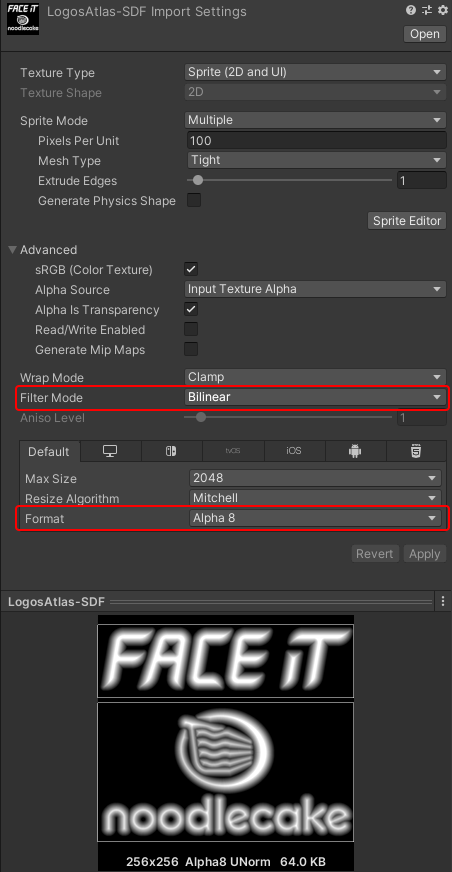
Task: Click the Pixels Per Unit field
Action: pyautogui.click(x=317, y=140)
